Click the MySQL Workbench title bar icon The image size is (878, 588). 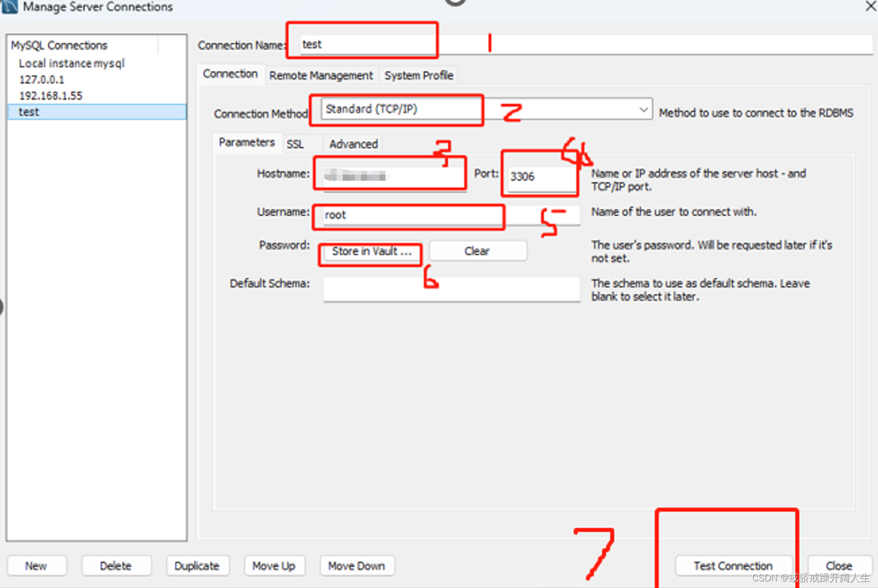[x=10, y=6]
